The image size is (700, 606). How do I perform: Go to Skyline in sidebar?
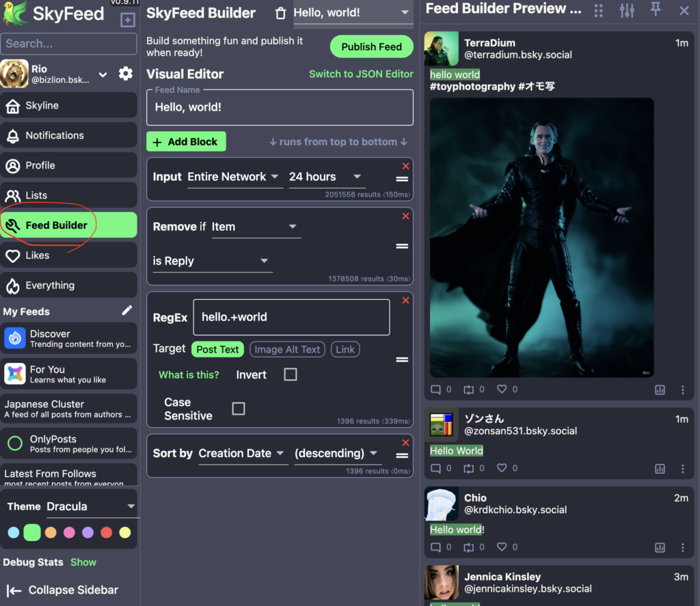click(x=69, y=105)
